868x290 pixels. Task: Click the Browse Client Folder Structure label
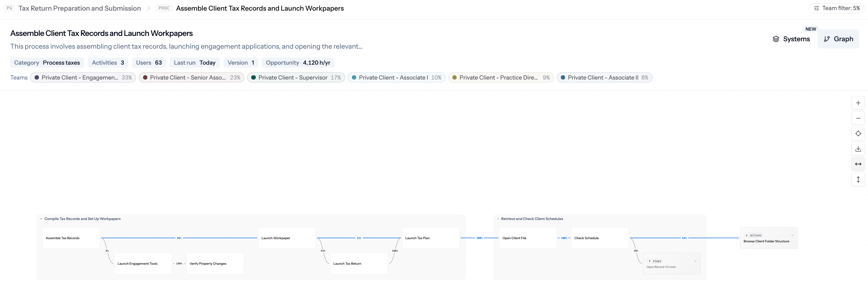pos(766,241)
